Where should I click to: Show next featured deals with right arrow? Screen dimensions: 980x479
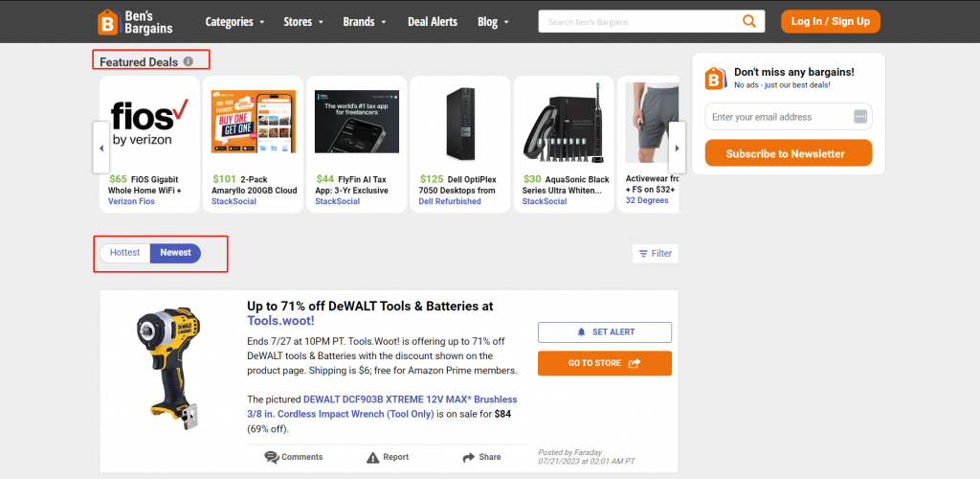click(x=677, y=148)
